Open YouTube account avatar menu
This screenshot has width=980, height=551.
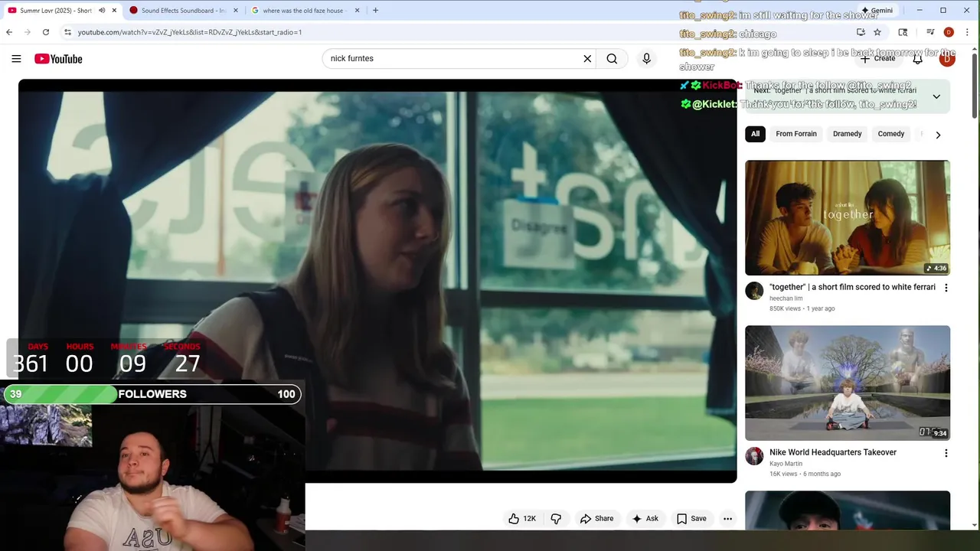(x=947, y=59)
